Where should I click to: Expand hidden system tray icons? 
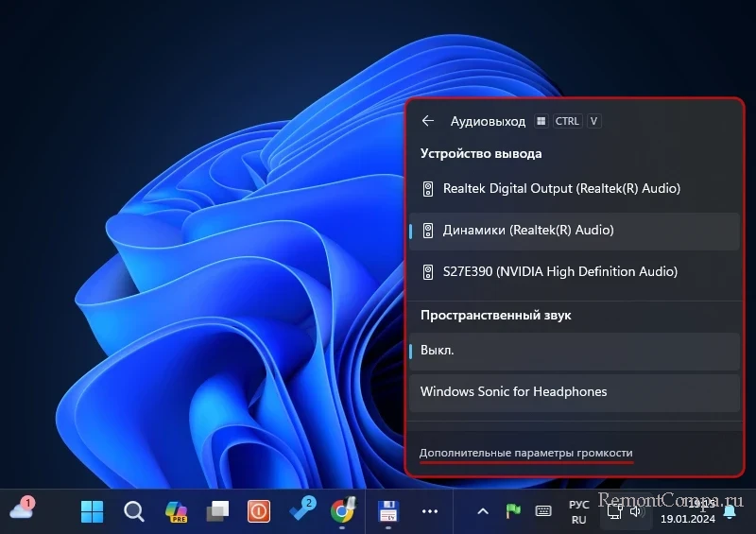pyautogui.click(x=483, y=511)
